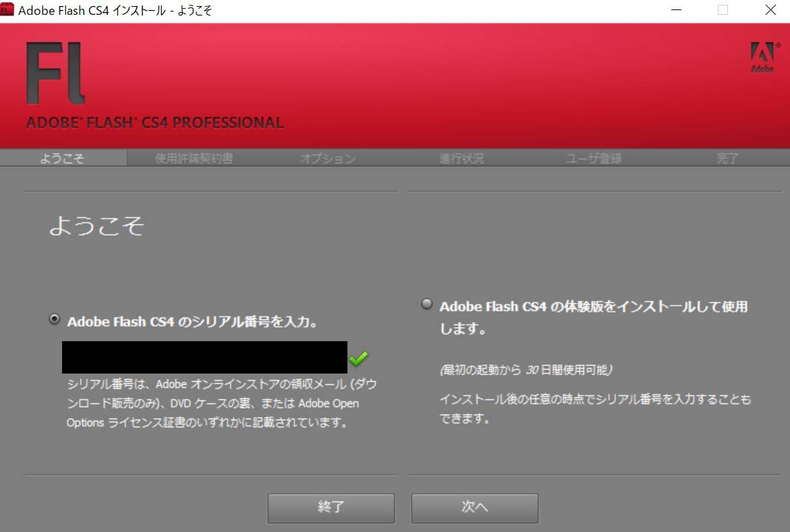Screen dimensions: 790x532
Task: Open the 進行状況 step tab
Action: tap(461, 158)
